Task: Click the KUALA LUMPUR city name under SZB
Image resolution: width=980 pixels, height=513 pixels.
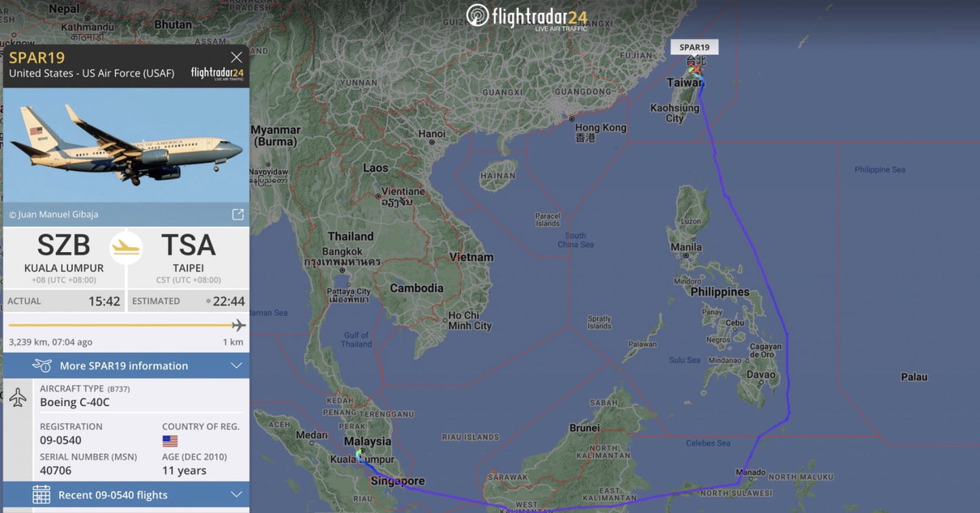Action: [64, 267]
